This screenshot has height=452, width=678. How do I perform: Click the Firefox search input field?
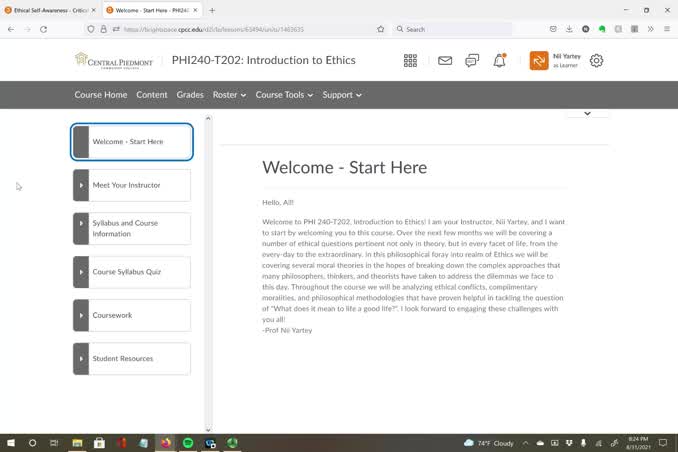tap(450, 29)
